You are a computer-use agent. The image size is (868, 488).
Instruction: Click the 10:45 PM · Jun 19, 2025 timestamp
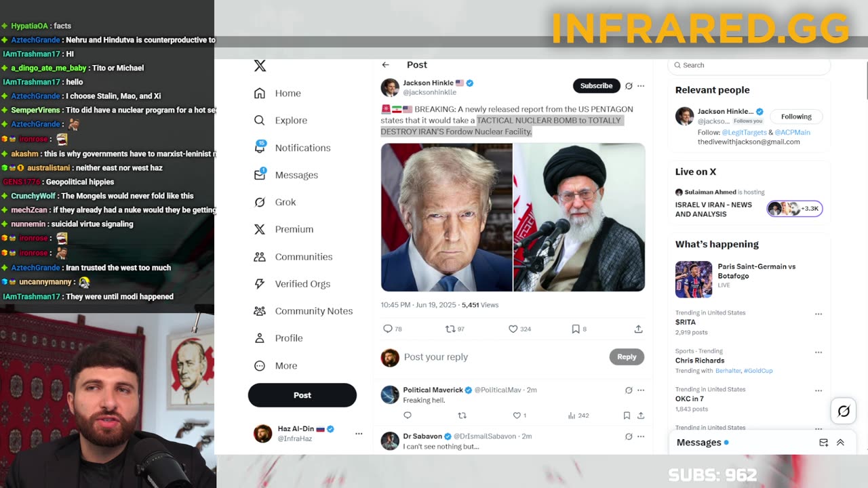(418, 305)
